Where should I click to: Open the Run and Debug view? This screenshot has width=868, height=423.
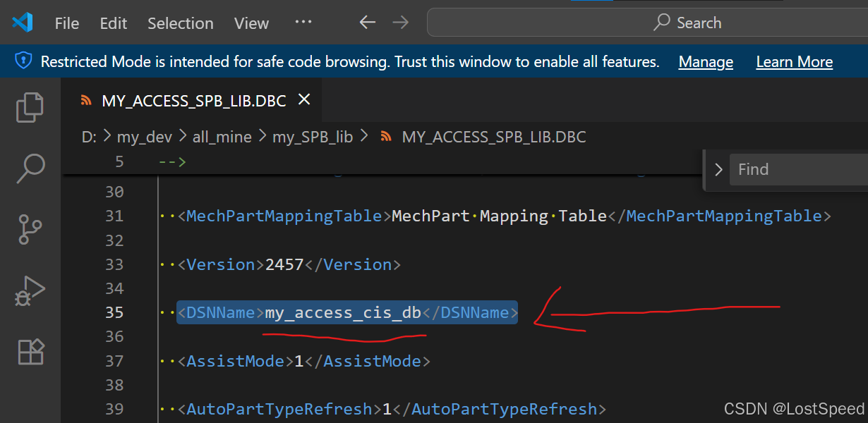tap(30, 290)
